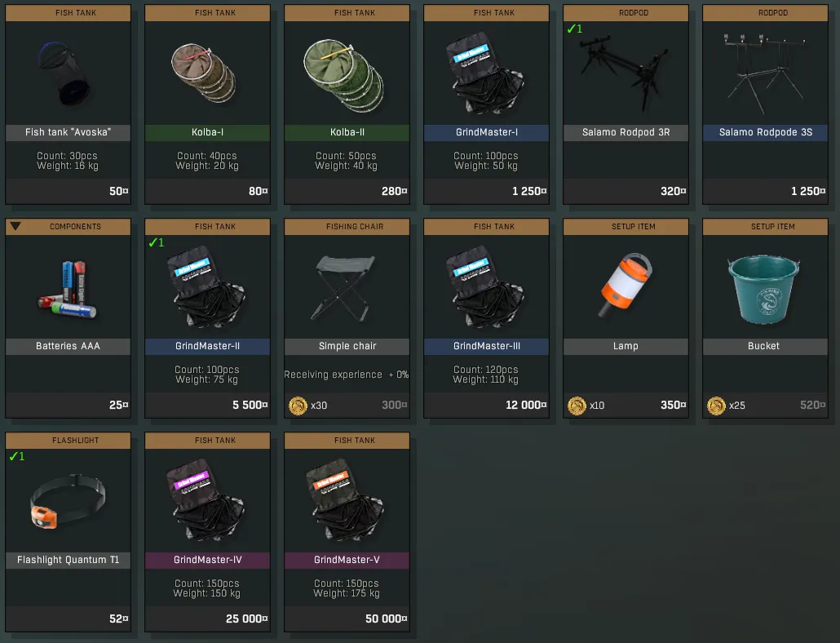The width and height of the screenshot is (840, 643).
Task: Pick the orange Lamp item image
Action: [x=626, y=285]
